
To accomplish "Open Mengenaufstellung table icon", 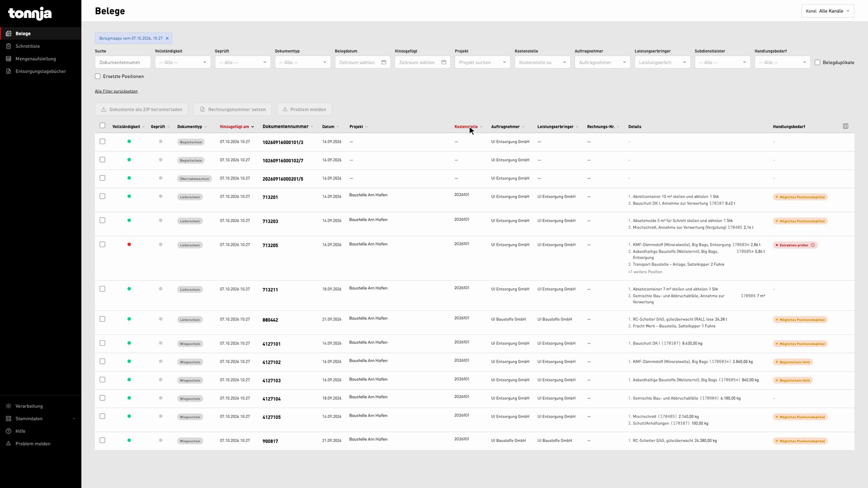I will pyautogui.click(x=9, y=59).
